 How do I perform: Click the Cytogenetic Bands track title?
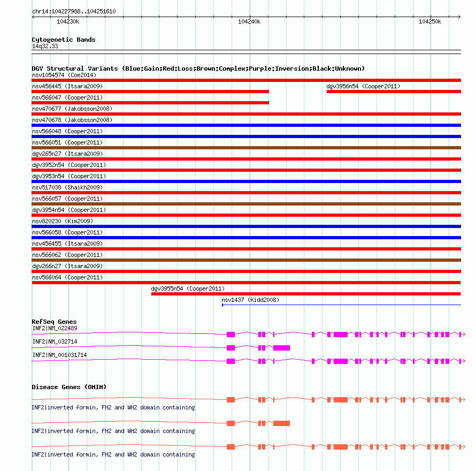tap(64, 40)
